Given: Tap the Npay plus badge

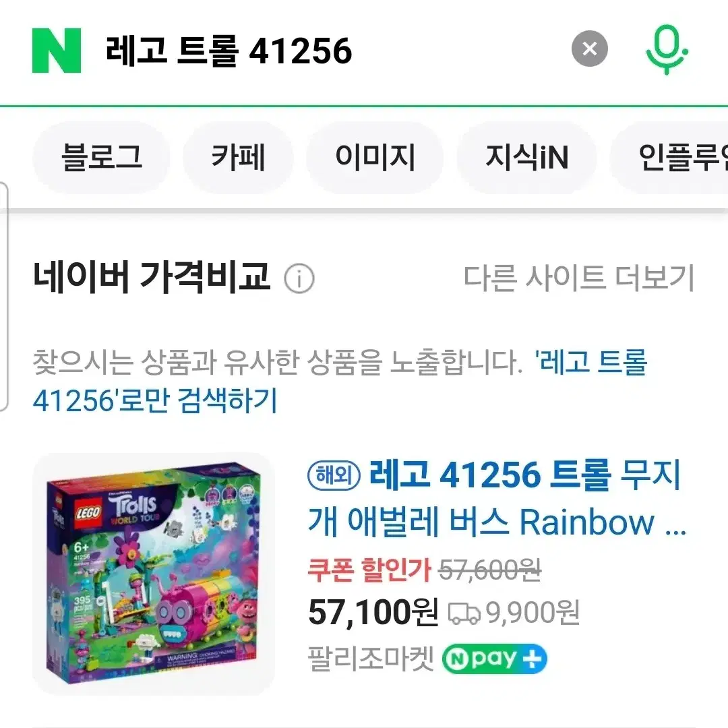Looking at the screenshot, I should [495, 659].
